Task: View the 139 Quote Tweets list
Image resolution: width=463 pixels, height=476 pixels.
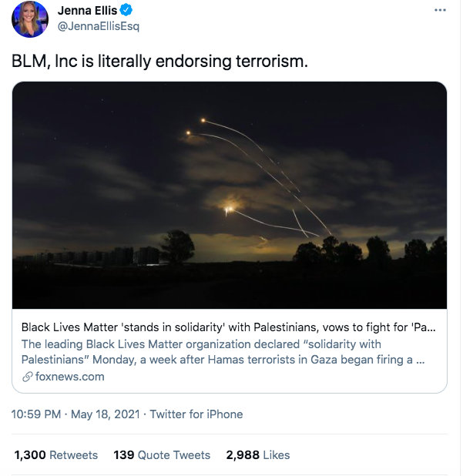Action: click(x=162, y=455)
